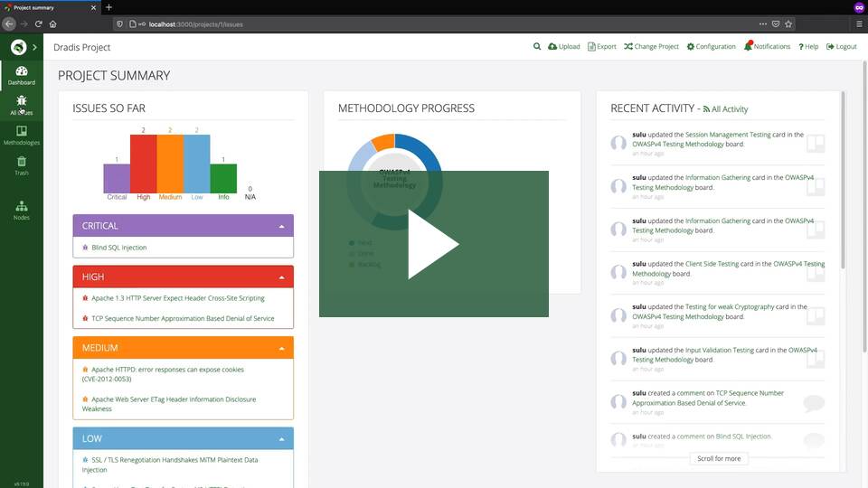Screen dimensions: 868x488
Task: Collapse the CRITICAL issues panel
Action: [282, 226]
